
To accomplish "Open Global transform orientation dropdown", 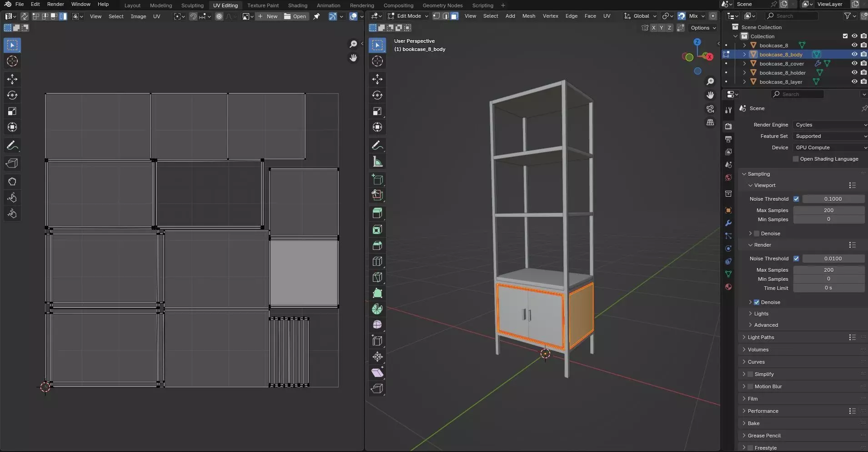I will tap(640, 16).
